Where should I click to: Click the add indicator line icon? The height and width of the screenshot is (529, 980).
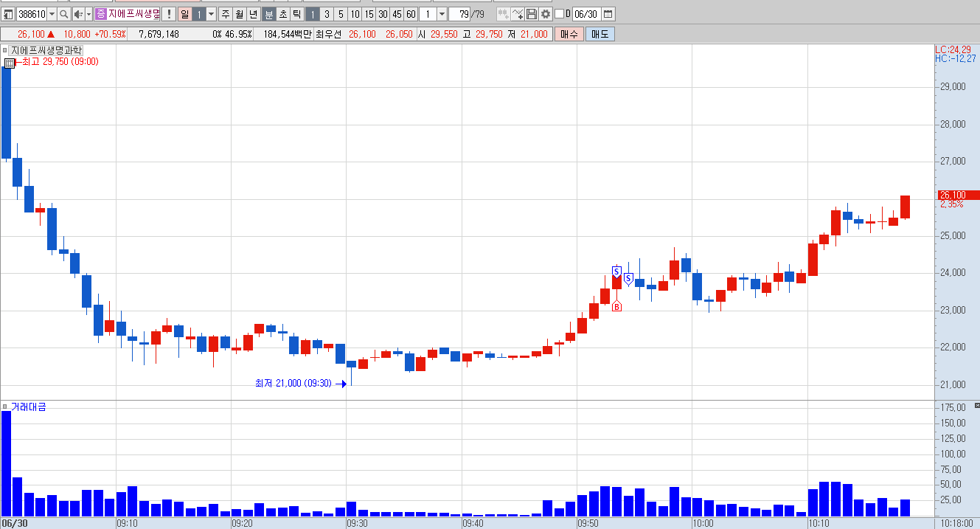518,14
